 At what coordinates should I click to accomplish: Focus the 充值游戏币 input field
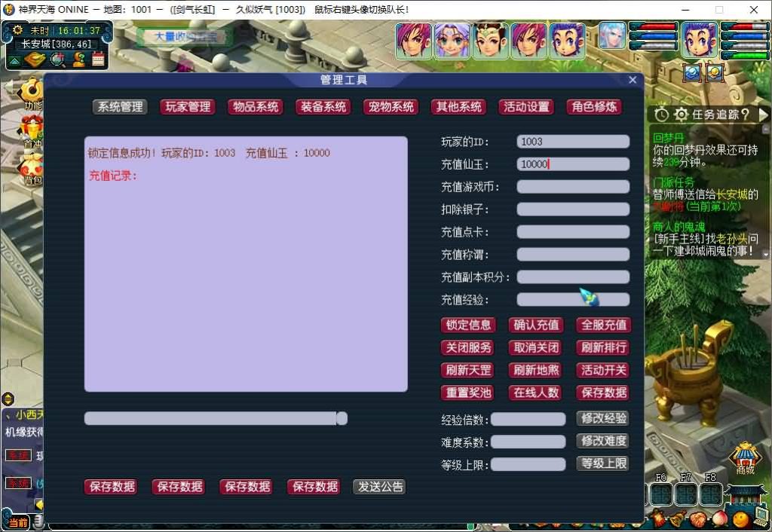573,187
